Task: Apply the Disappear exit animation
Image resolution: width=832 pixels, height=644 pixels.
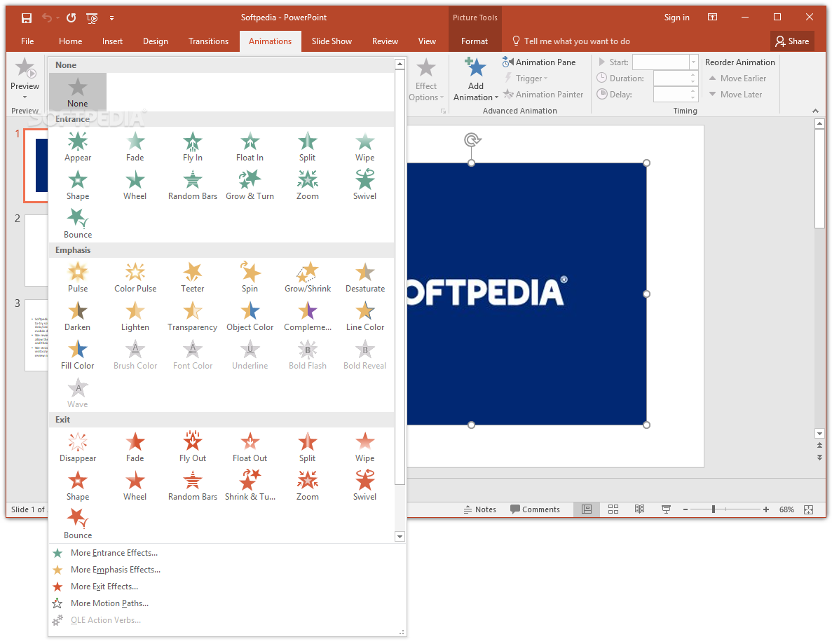Action: [x=78, y=447]
